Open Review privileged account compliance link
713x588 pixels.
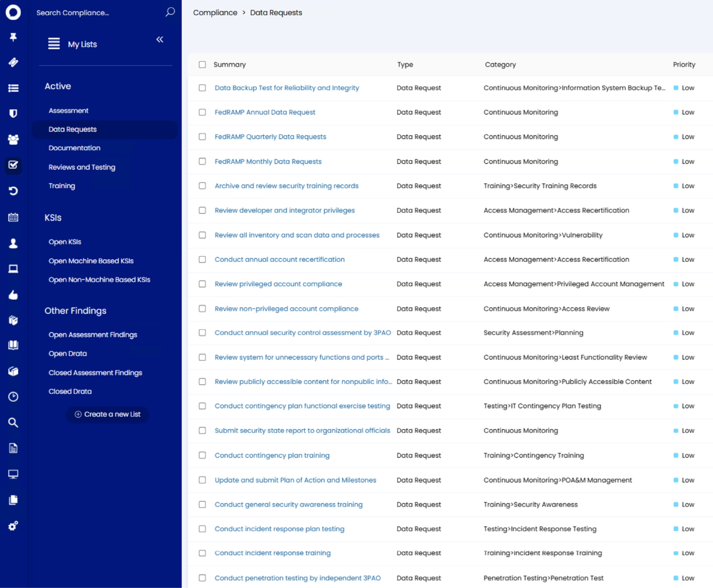pos(278,284)
